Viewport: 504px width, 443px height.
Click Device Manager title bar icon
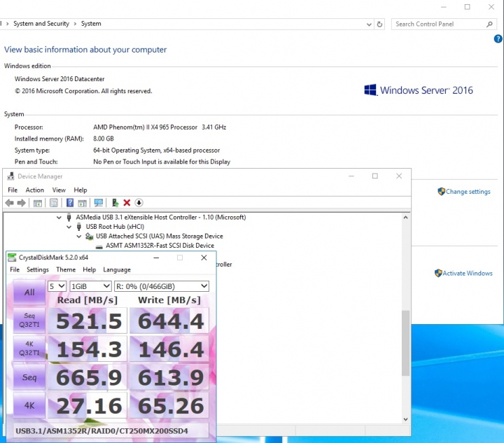10,176
